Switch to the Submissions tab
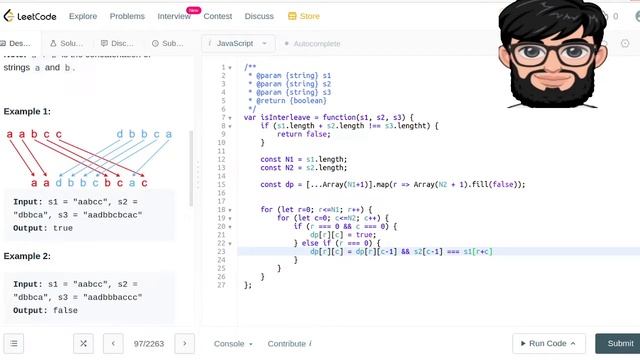The height and width of the screenshot is (360, 640). 168,43
